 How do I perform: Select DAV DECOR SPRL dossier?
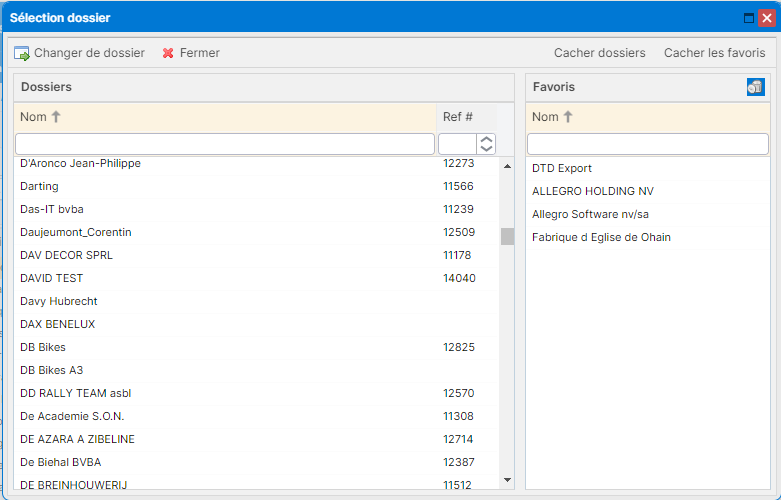click(x=256, y=255)
